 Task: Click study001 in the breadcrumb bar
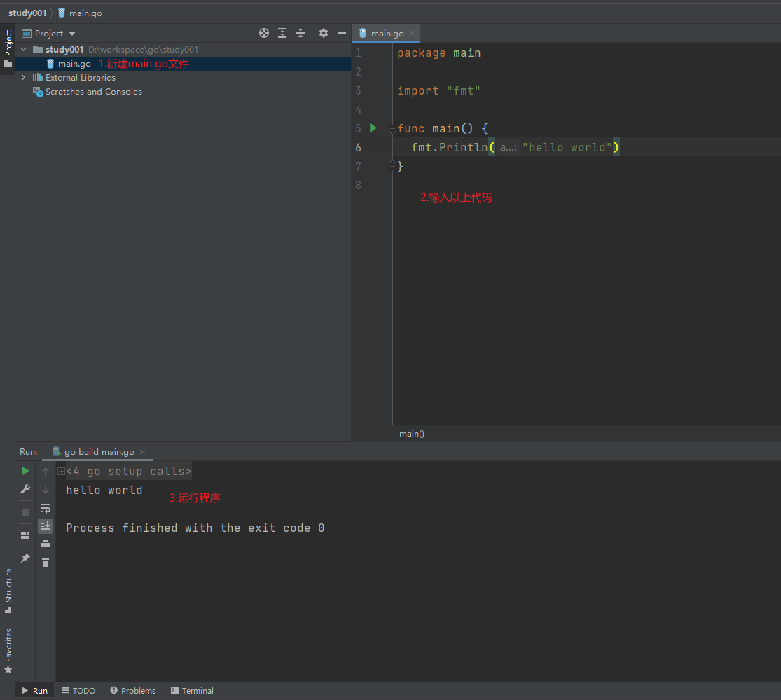(27, 13)
